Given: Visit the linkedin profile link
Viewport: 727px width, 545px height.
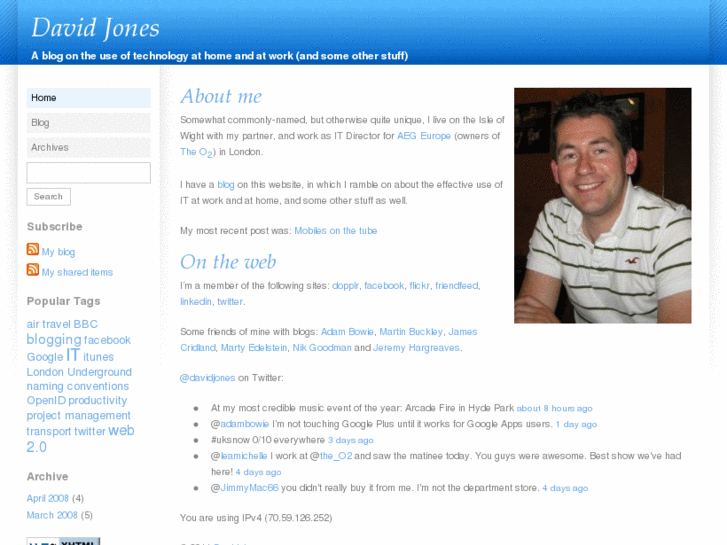Looking at the screenshot, I should 196,301.
